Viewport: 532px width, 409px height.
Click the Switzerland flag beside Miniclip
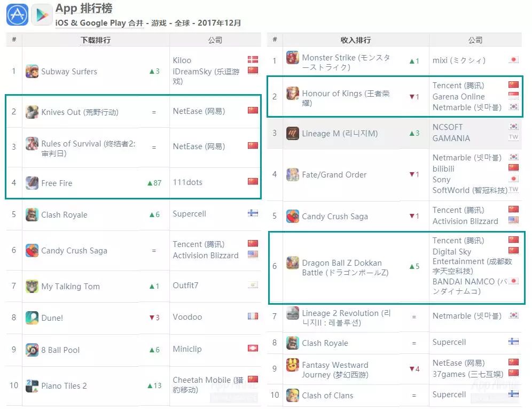point(253,348)
